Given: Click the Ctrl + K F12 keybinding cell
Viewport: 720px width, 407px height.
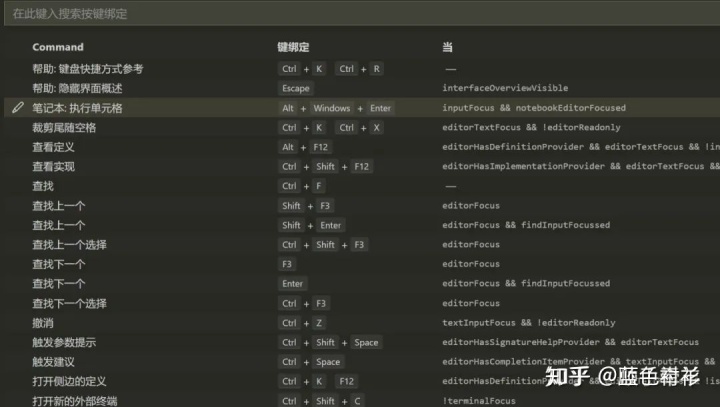Looking at the screenshot, I should (318, 381).
